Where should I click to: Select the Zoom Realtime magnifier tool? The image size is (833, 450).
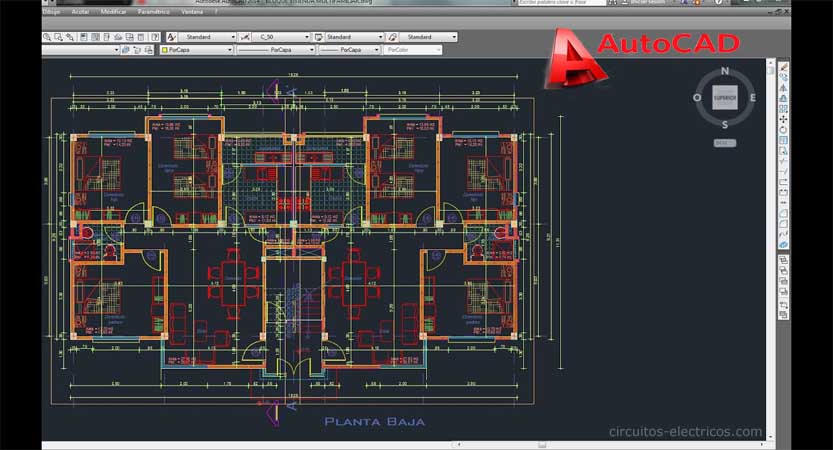(x=47, y=37)
